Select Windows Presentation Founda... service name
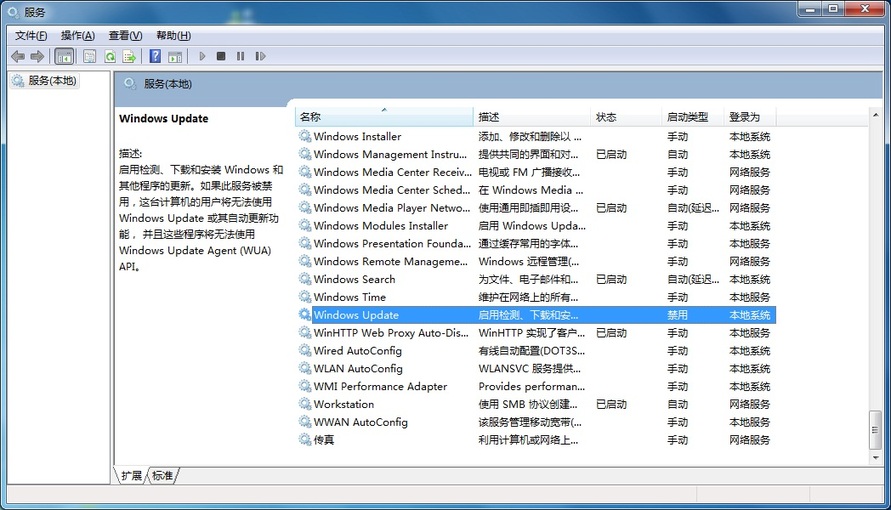891x510 pixels. click(x=392, y=243)
